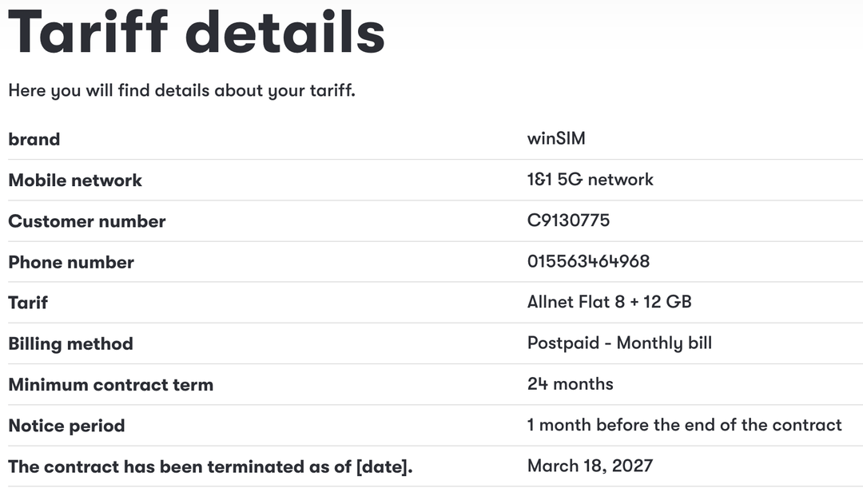Click the "Minimum contract term" label
The width and height of the screenshot is (863, 504).
pos(111,385)
